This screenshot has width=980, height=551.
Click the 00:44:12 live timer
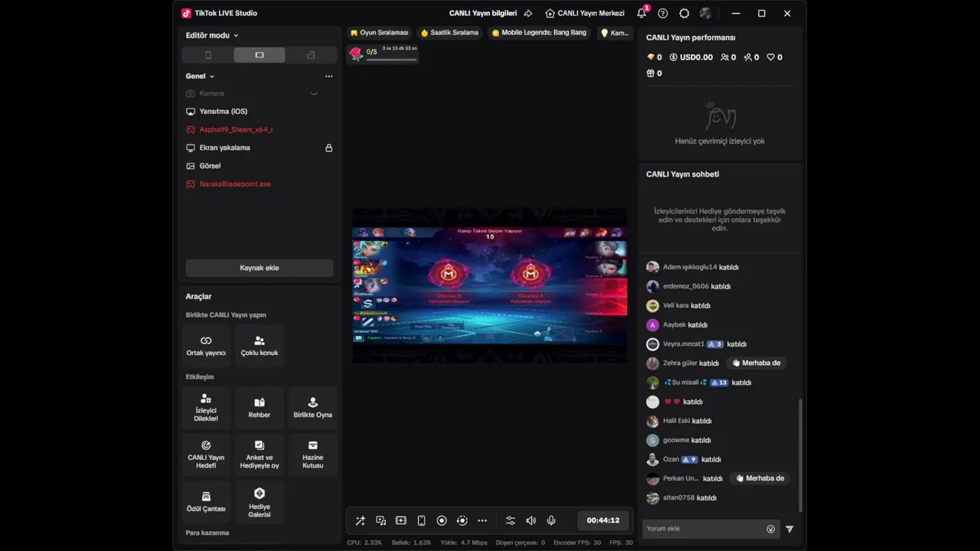pos(603,520)
